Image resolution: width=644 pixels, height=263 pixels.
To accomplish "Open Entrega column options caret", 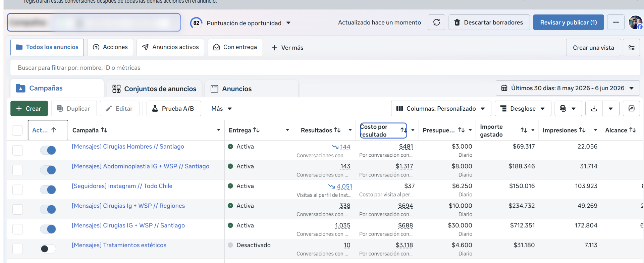I will pyautogui.click(x=287, y=130).
